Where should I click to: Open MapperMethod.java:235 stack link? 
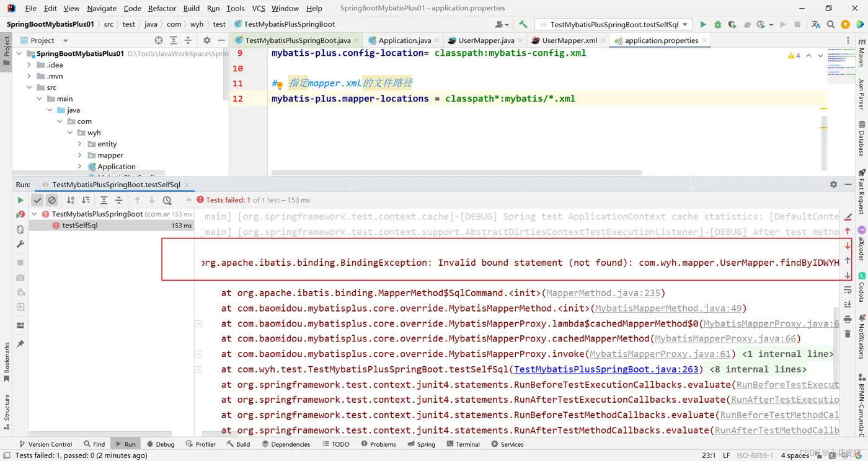[x=603, y=293]
